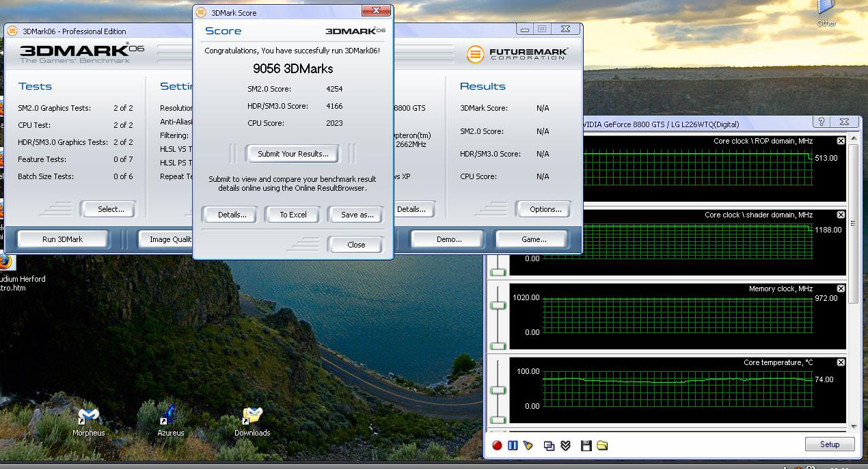
Task: Click the 3DMark06 main window title icon
Action: pyautogui.click(x=13, y=31)
